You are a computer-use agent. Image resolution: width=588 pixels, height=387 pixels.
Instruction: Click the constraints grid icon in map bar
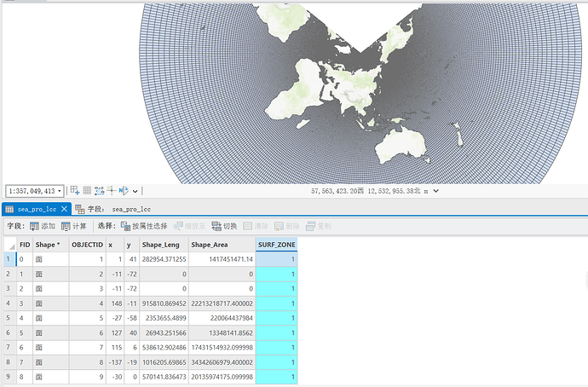(87, 191)
